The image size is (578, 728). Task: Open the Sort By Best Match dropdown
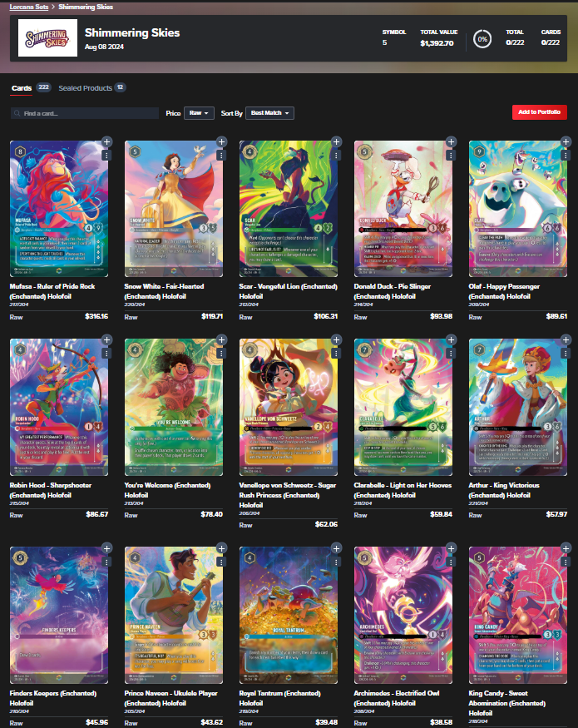(x=269, y=113)
